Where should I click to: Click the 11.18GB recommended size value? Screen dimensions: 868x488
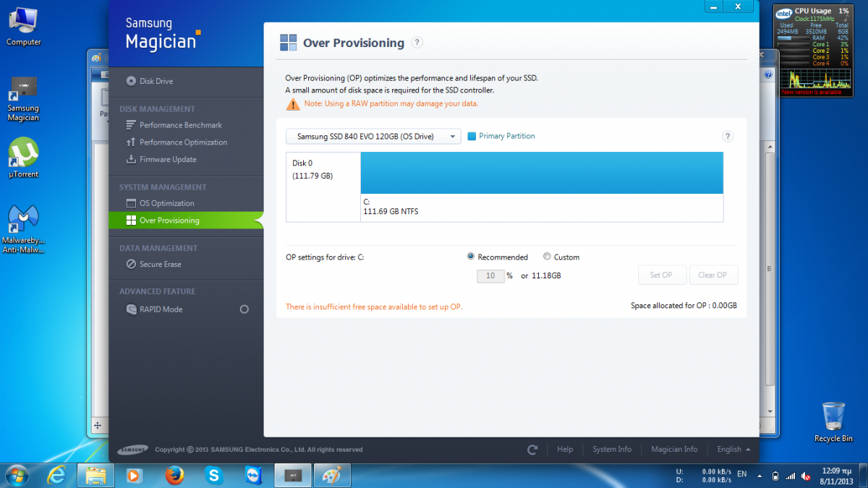(546, 275)
